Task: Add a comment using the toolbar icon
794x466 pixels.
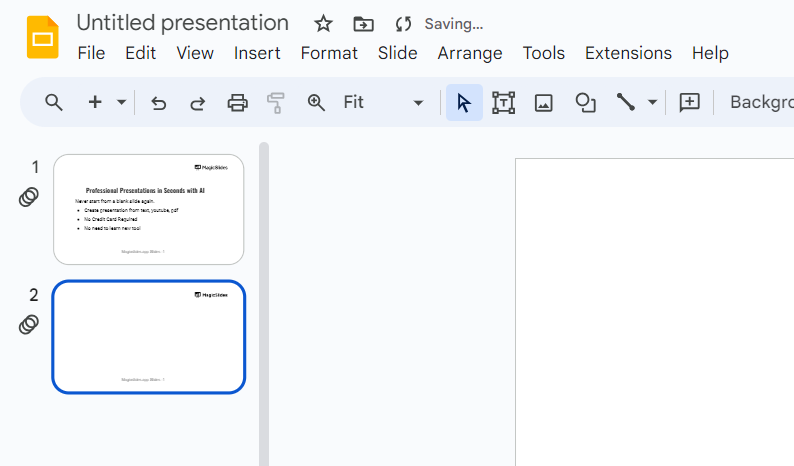Action: 689,102
